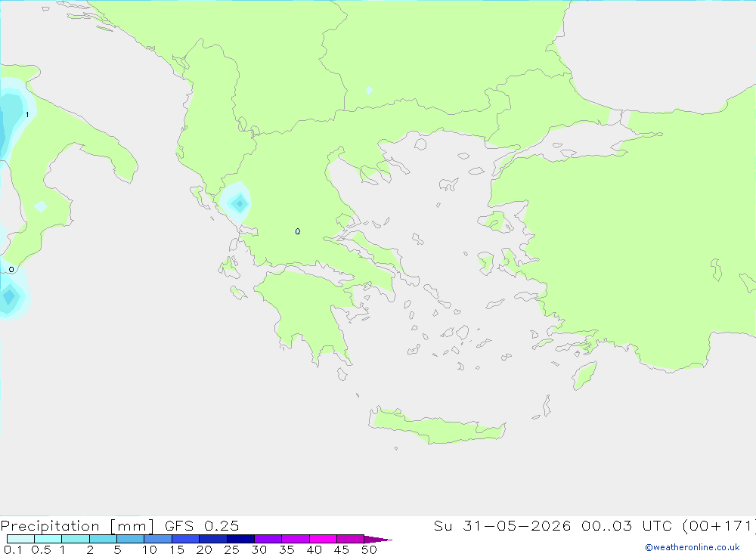Click the island of Rhodes
This screenshot has height=554, width=756.
584,376
